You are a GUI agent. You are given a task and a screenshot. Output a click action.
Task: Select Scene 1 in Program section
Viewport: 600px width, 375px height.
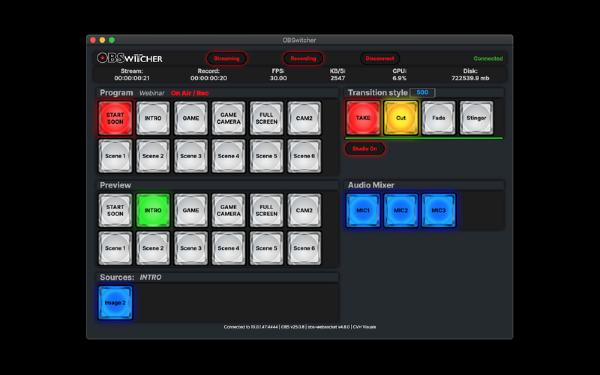115,156
